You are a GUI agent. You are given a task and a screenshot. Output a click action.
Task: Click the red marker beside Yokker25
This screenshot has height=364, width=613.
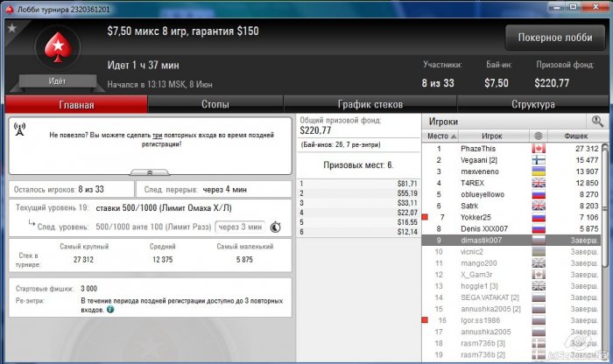[425, 217]
